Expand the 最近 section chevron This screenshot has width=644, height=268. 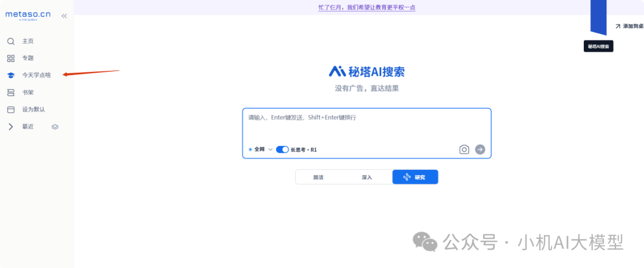pyautogui.click(x=11, y=127)
